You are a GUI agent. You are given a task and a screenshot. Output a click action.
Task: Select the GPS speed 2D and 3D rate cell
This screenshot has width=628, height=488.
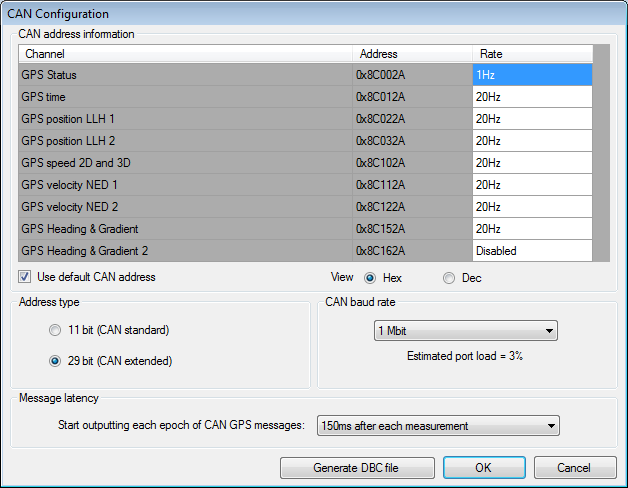(532, 163)
